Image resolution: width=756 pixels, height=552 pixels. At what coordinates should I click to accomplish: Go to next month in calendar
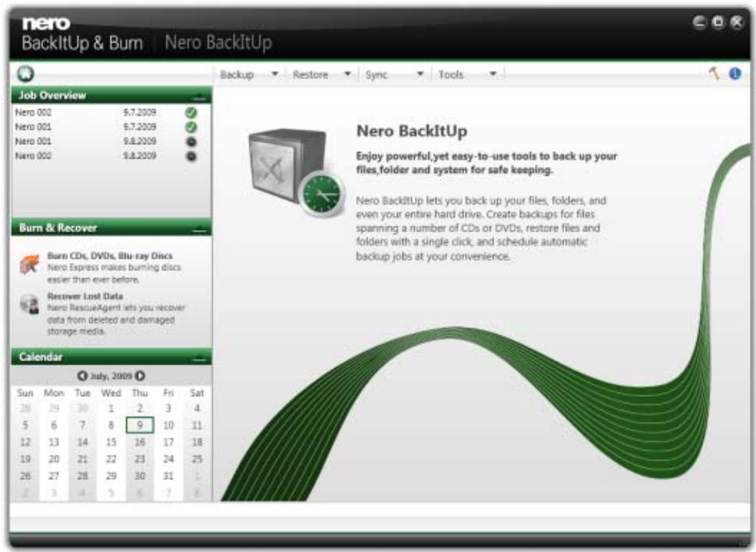click(x=140, y=376)
